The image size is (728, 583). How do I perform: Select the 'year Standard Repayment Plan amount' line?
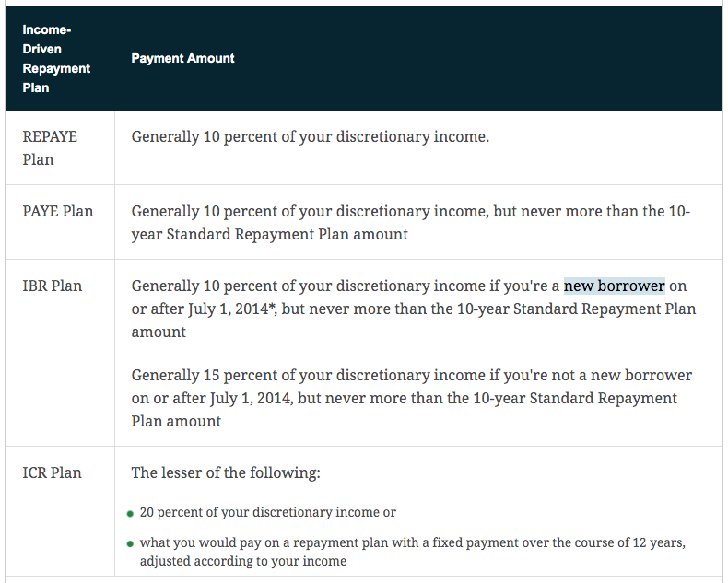[x=269, y=235]
